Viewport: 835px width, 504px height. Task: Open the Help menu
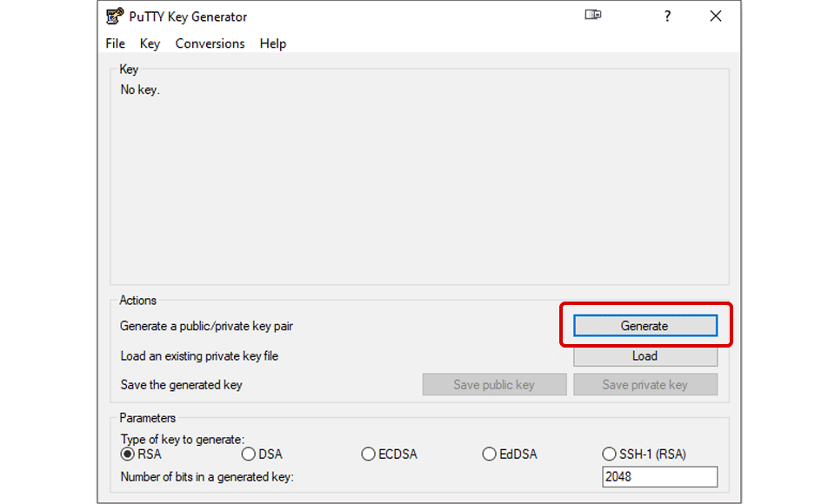[272, 43]
